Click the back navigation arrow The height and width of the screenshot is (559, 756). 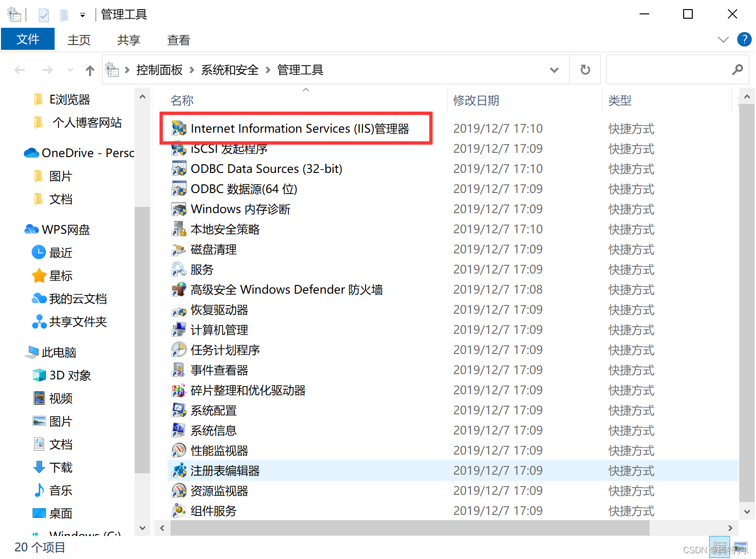click(x=20, y=70)
